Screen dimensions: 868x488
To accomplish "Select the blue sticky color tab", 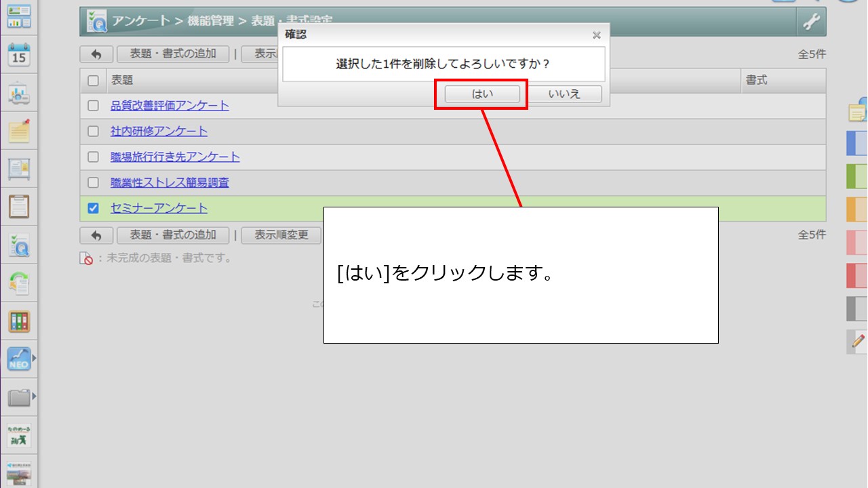I will 857,144.
